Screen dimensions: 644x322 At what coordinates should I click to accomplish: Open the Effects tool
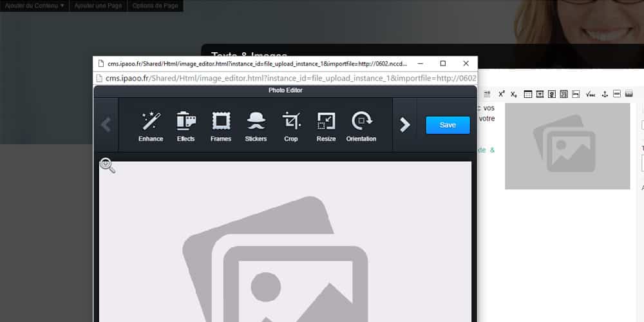pos(185,127)
